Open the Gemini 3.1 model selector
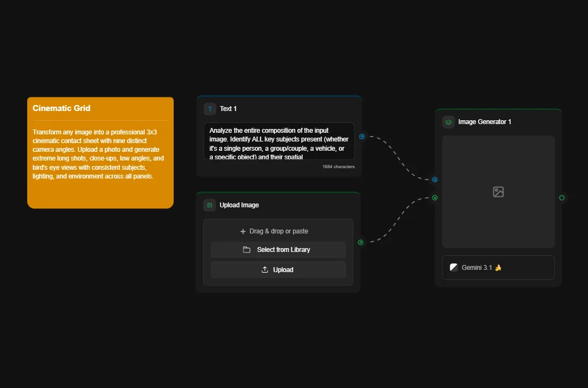The height and width of the screenshot is (388, 588). pyautogui.click(x=498, y=267)
